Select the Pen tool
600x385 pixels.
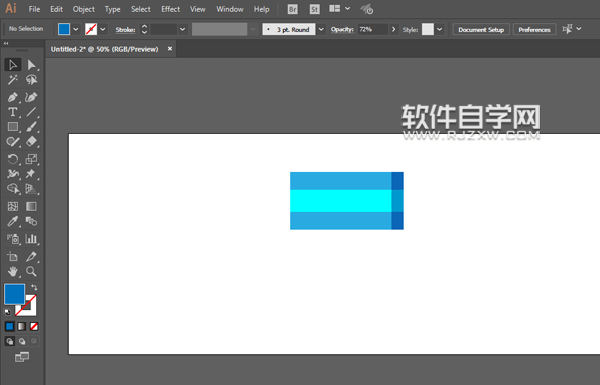13,97
